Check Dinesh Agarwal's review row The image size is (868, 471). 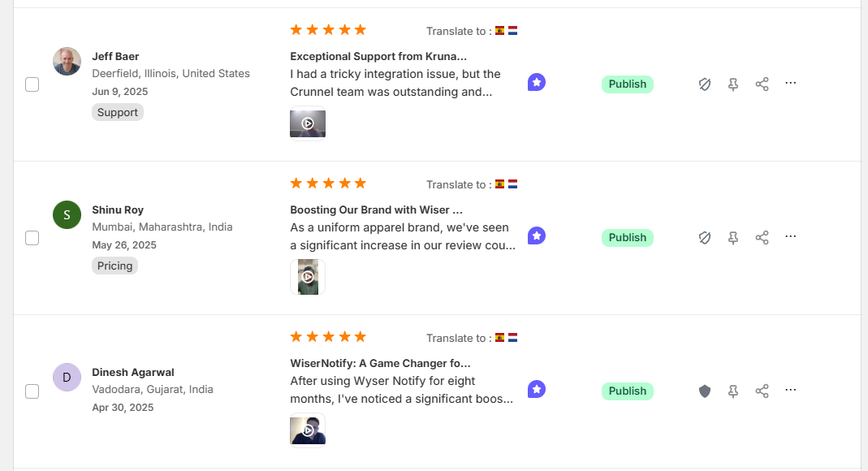(32, 391)
